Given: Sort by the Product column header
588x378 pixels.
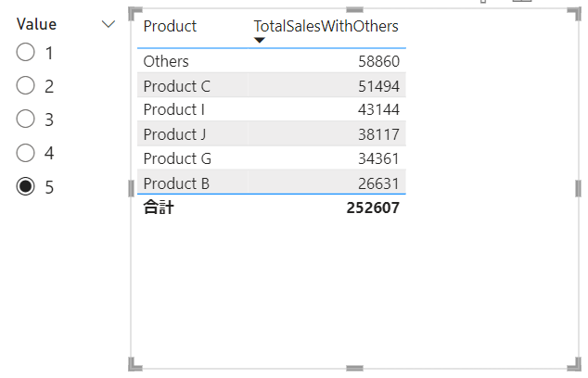Looking at the screenshot, I should coord(170,26).
